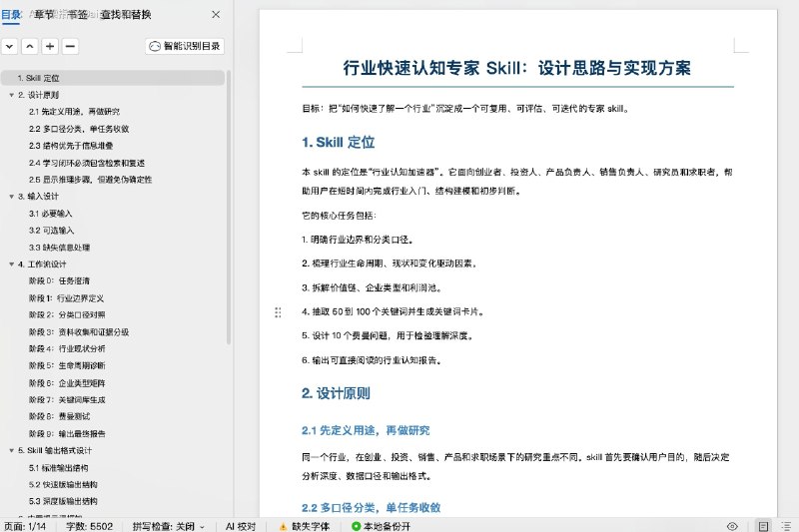The width and height of the screenshot is (799, 532).
Task: Toggle eye-protection mode eye icon
Action: (x=732, y=526)
